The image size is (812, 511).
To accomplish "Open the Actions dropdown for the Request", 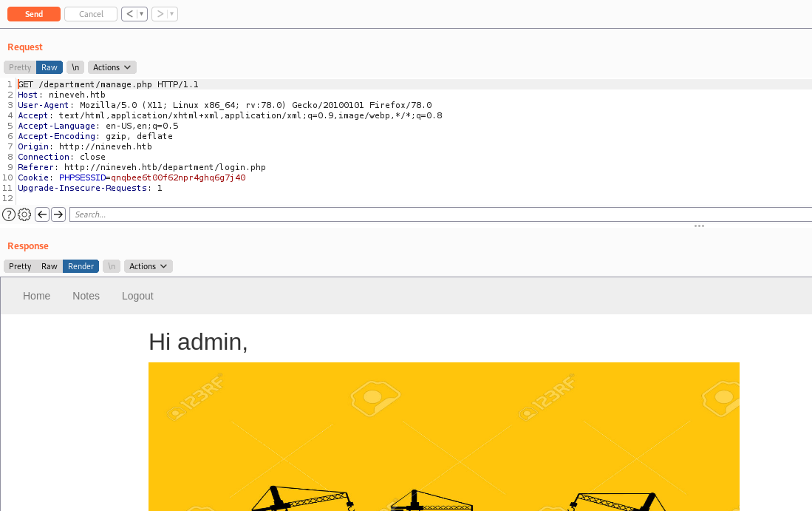I will (112, 67).
